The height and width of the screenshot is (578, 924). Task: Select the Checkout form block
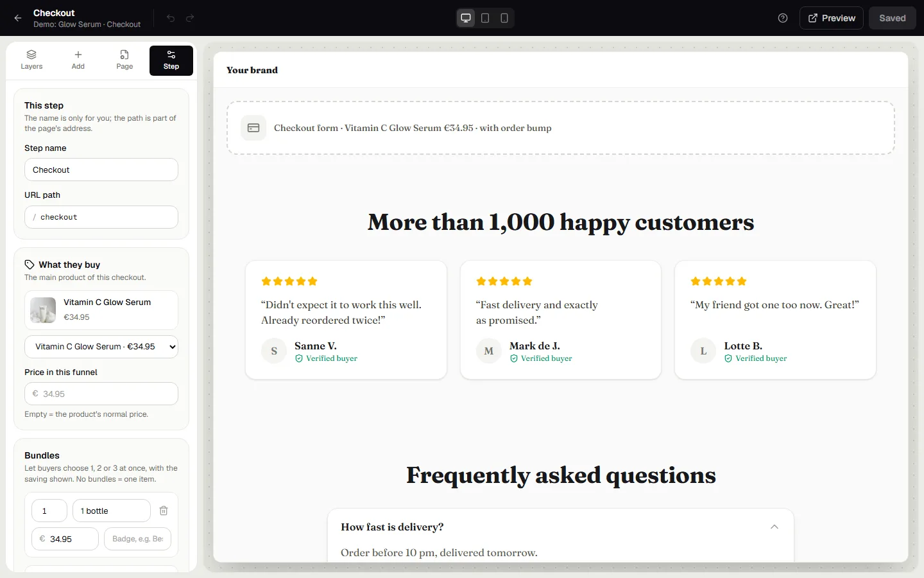pos(561,128)
